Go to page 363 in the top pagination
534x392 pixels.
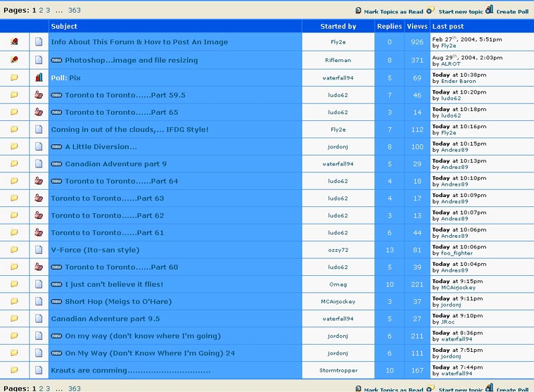click(74, 11)
